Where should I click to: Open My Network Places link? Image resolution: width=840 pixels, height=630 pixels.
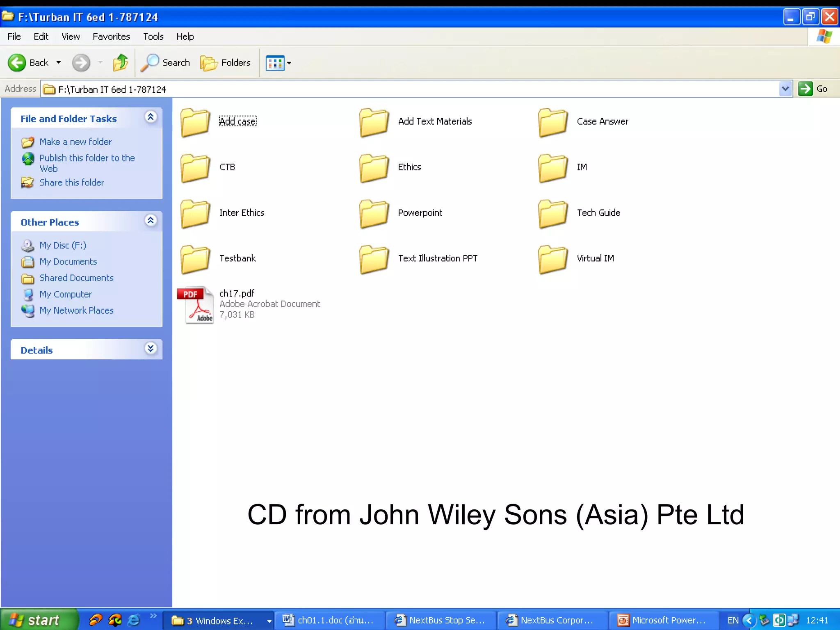click(76, 310)
